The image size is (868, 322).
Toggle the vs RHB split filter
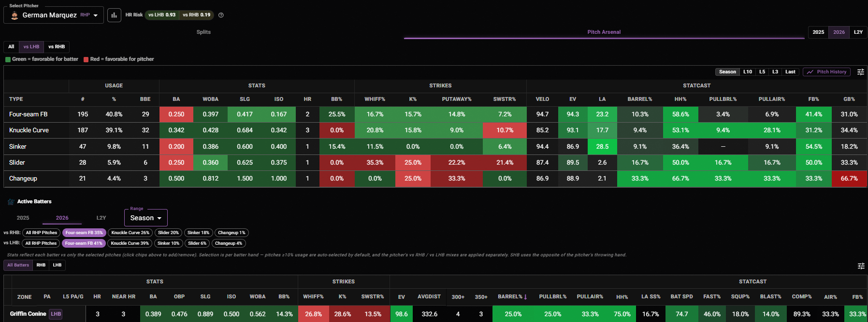(57, 47)
